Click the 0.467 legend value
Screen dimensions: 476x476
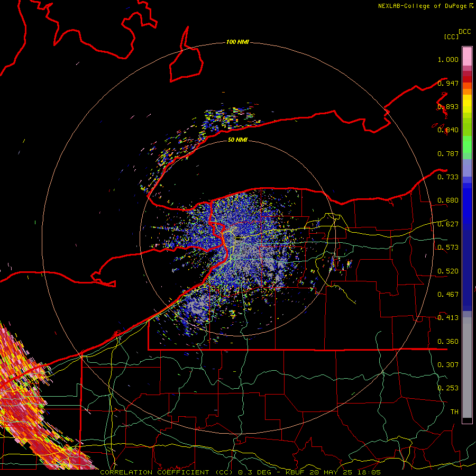point(448,295)
